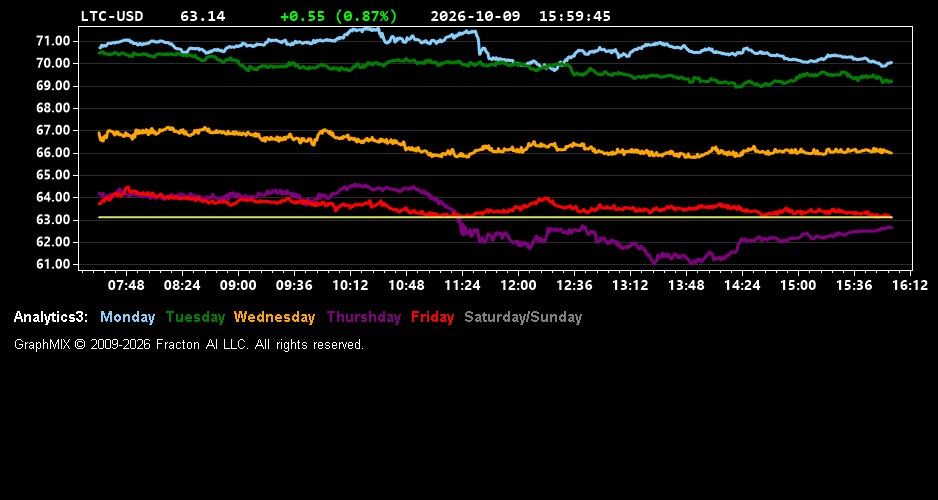Click the 16:12 time axis label
The height and width of the screenshot is (500, 938).
910,286
